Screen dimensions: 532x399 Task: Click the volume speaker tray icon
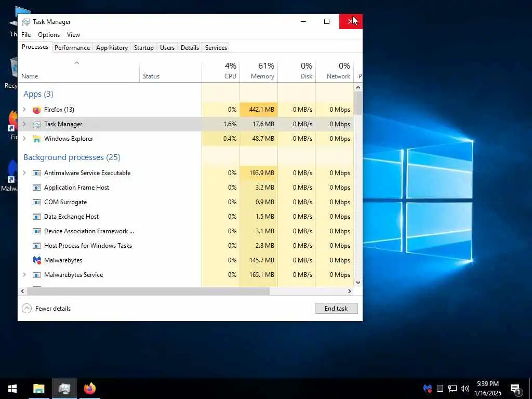click(465, 389)
